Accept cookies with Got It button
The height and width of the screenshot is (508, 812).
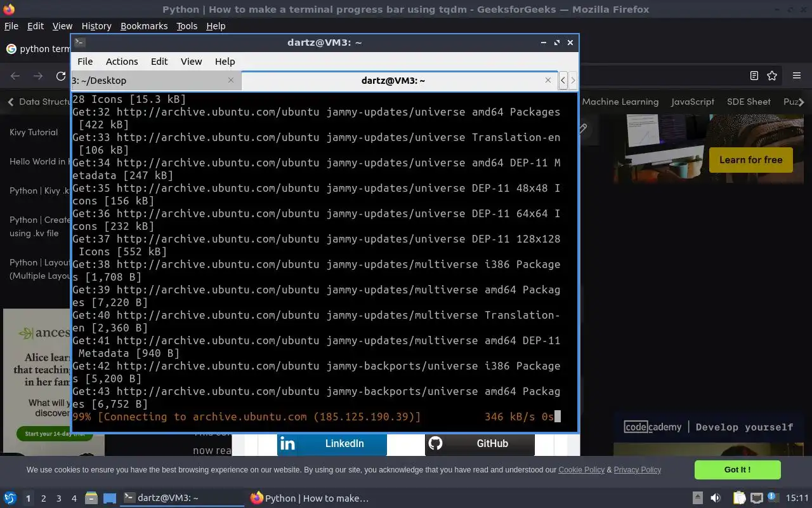[x=737, y=470]
